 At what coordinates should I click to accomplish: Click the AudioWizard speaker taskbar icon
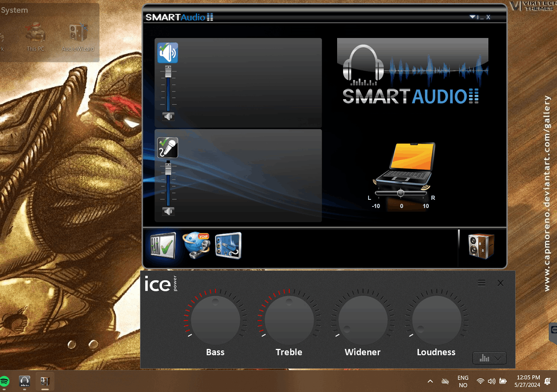click(45, 381)
